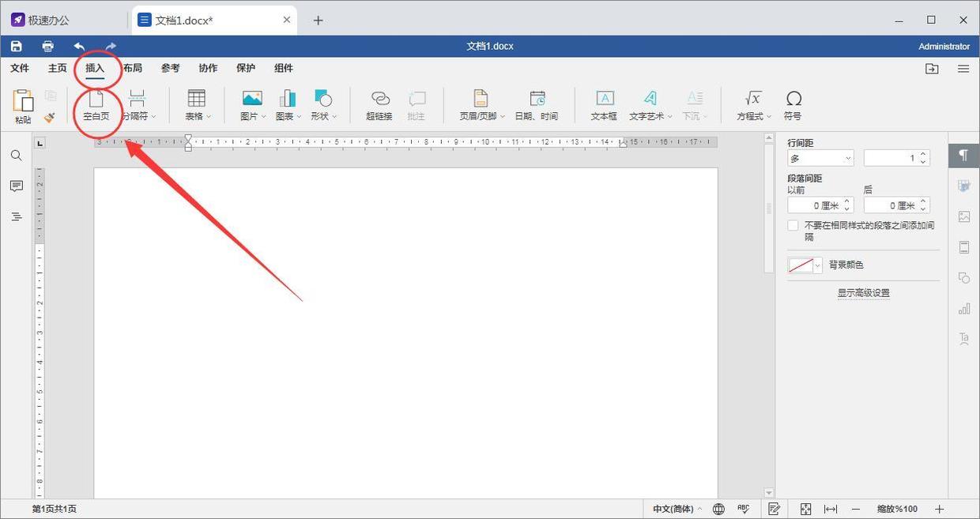Screen dimensions: 980x519
Task: Insert an 超链接 hyperlink
Action: tap(379, 106)
